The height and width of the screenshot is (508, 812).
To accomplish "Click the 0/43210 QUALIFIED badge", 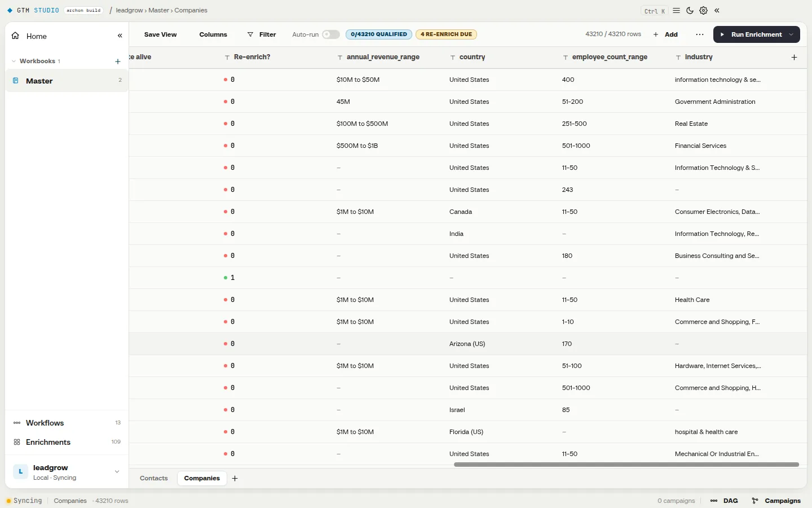I will click(379, 34).
